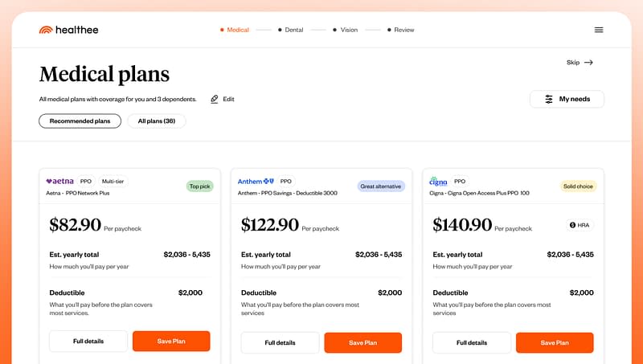This screenshot has width=643, height=364.
Task: Click the Top pick badge
Action: pos(199,186)
